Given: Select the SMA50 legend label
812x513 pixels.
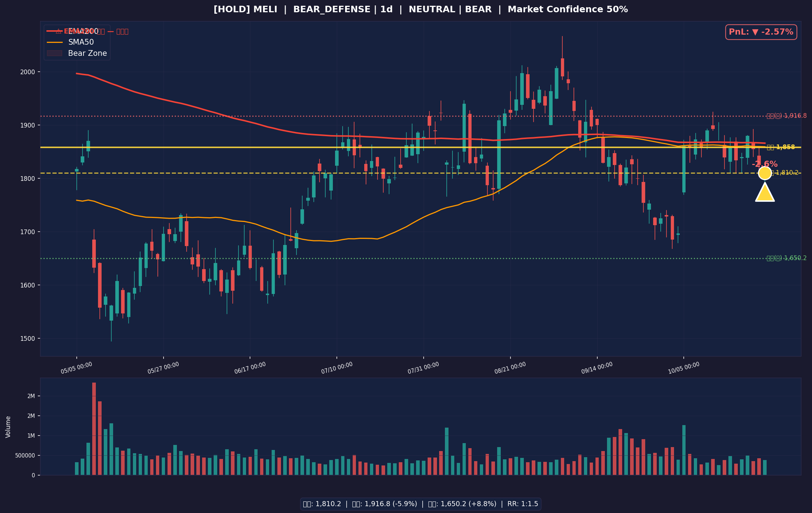Looking at the screenshot, I should coord(81,43).
